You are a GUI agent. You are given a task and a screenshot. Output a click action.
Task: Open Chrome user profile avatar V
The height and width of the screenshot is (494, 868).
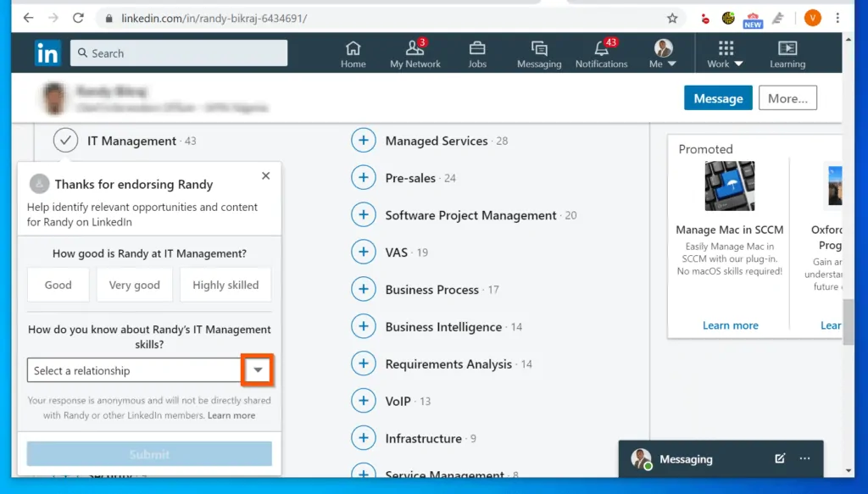tap(813, 19)
